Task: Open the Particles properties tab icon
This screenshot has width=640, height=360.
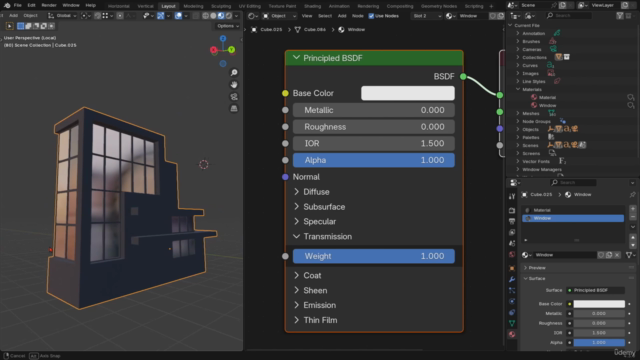Action: 512,290
